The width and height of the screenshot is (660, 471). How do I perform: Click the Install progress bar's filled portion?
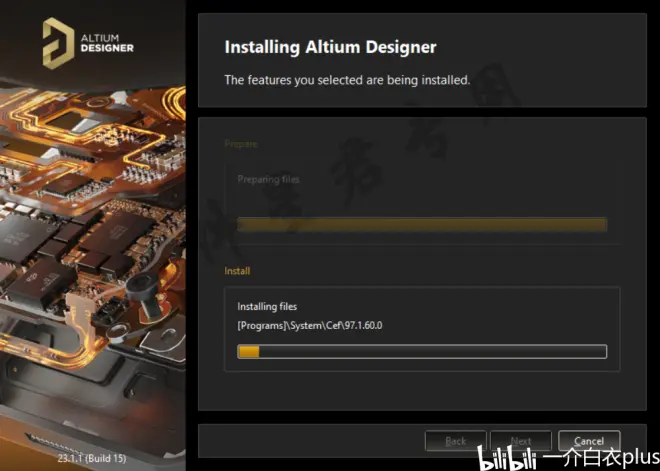click(x=248, y=351)
